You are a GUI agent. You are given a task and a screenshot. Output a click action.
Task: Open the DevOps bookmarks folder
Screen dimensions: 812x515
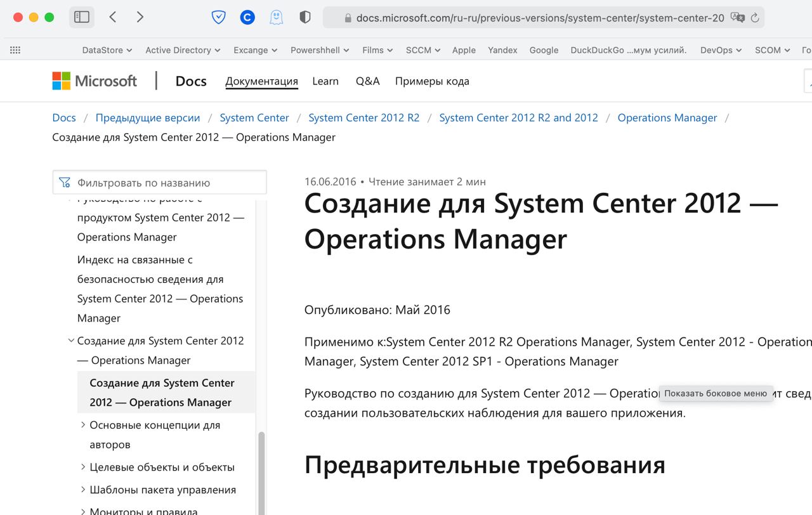(x=721, y=50)
